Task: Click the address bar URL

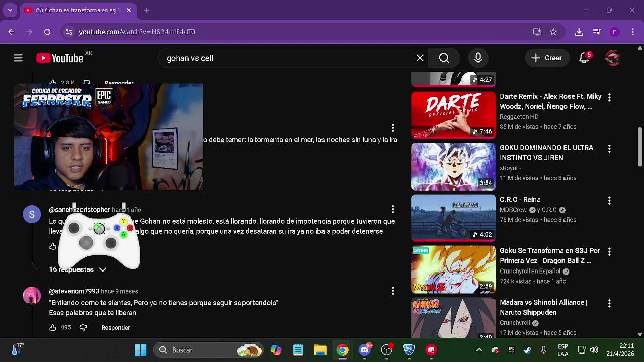Action: (x=137, y=32)
